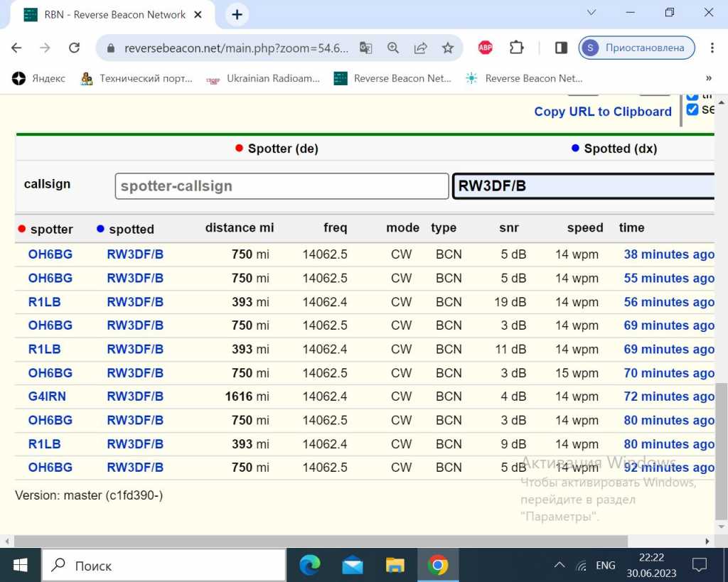Image resolution: width=728 pixels, height=582 pixels.
Task: Show more bookmarks with the chevron
Action: click(709, 78)
